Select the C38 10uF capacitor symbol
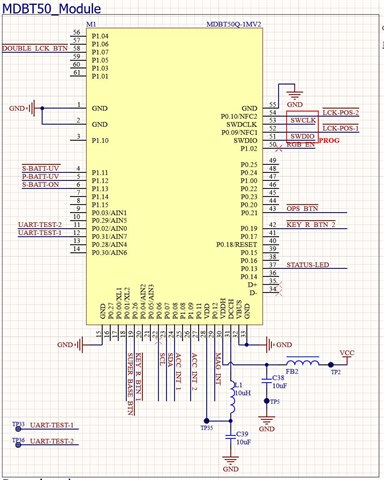 click(266, 381)
